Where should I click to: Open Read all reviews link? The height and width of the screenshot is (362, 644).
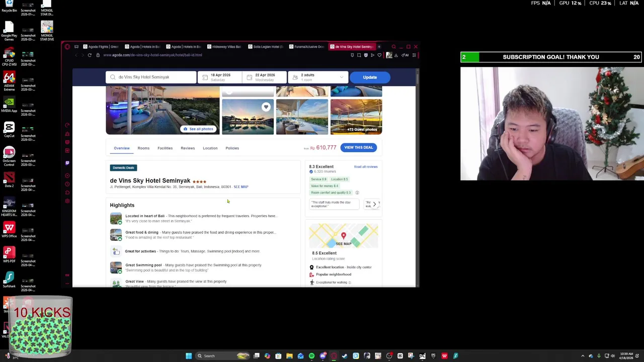pyautogui.click(x=366, y=167)
